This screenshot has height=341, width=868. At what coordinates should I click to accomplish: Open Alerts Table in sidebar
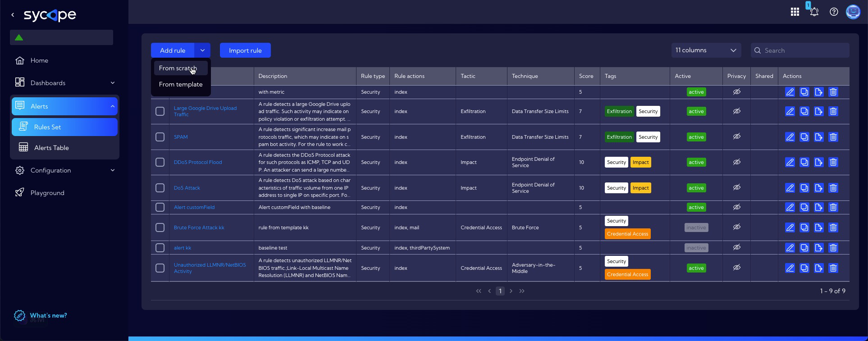tap(64, 148)
